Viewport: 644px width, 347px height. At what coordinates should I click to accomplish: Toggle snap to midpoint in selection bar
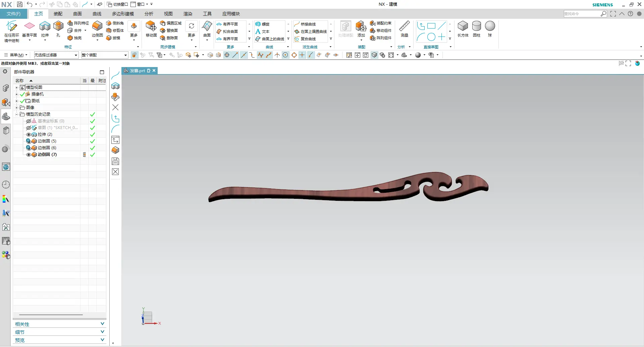coord(244,55)
